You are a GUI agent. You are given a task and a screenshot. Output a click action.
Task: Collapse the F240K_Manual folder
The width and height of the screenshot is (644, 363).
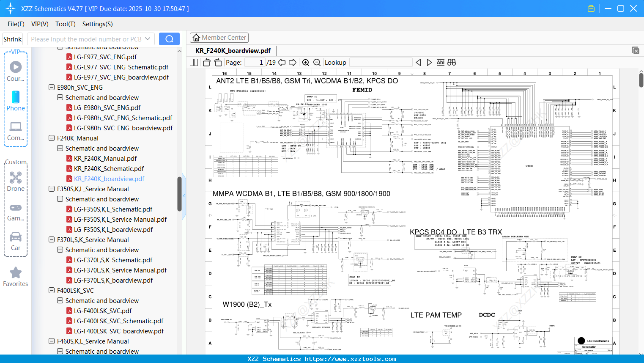(51, 138)
